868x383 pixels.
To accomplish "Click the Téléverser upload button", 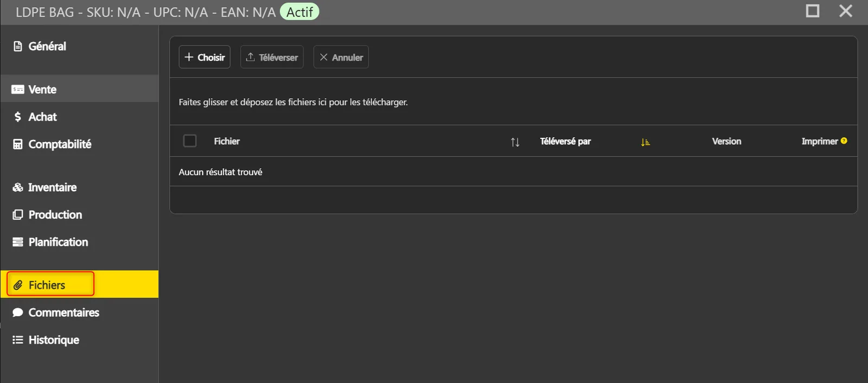I will click(272, 57).
